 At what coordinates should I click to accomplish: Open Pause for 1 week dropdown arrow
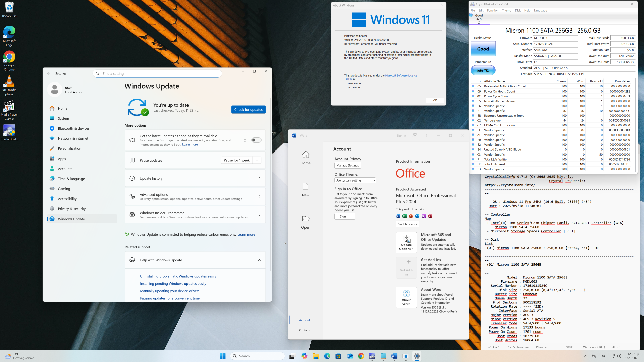coord(257,160)
